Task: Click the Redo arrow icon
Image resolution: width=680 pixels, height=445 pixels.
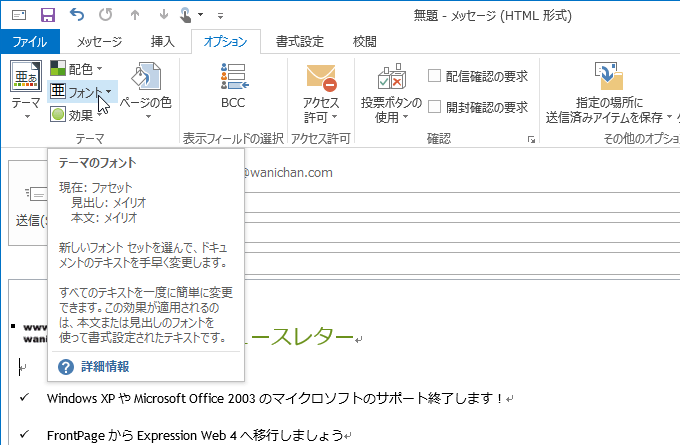Action: tap(105, 15)
